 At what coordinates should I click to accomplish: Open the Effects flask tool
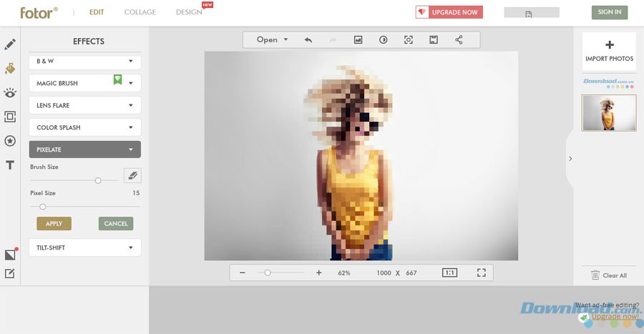point(10,68)
